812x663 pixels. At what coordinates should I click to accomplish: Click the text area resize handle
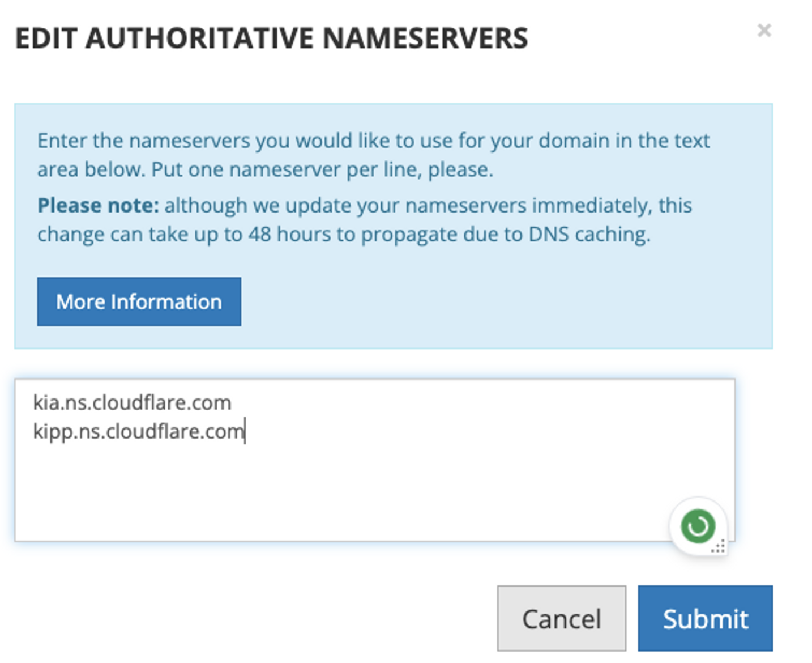pyautogui.click(x=718, y=547)
